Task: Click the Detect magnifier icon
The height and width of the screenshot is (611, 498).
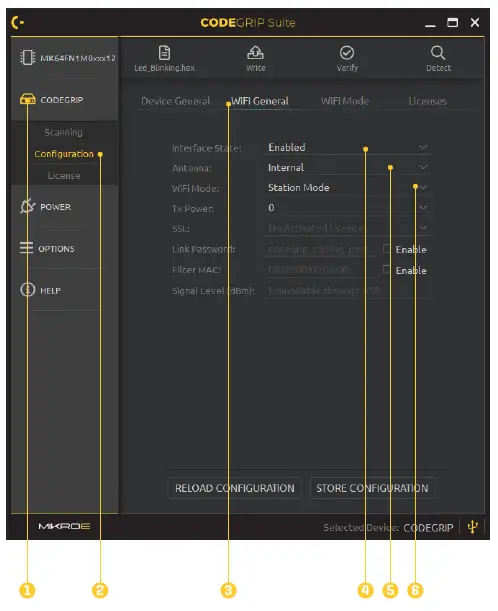Action: click(x=438, y=53)
